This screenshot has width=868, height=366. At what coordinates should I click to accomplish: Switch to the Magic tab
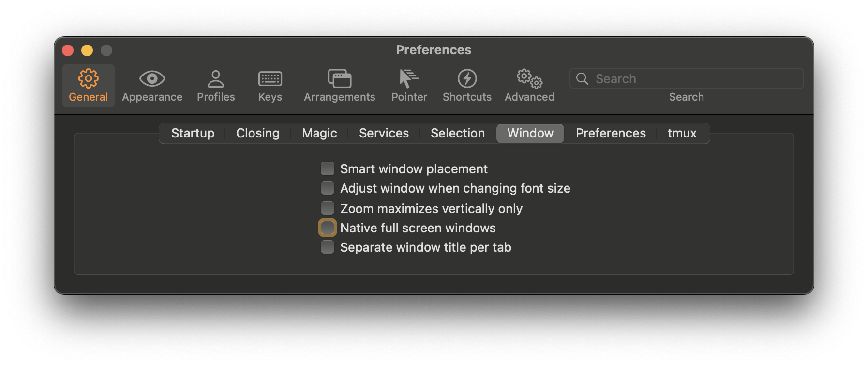[319, 133]
